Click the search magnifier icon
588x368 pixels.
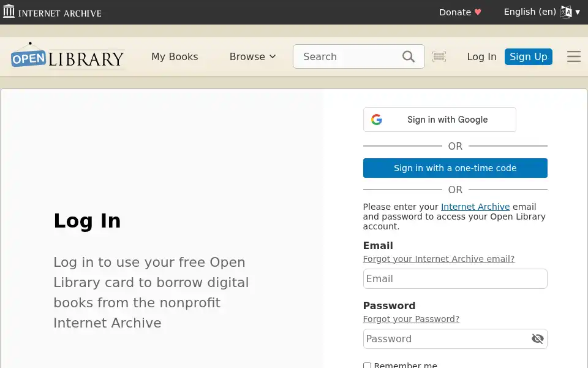(x=409, y=56)
